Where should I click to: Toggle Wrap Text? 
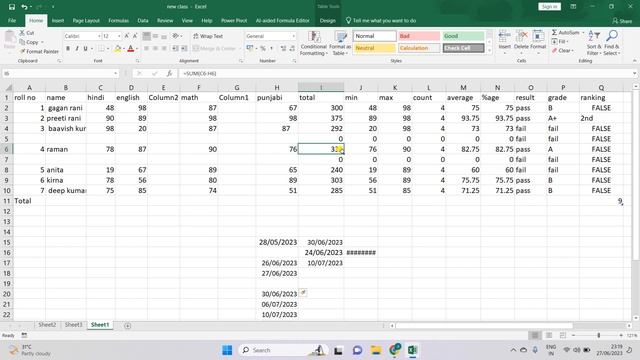pos(208,36)
